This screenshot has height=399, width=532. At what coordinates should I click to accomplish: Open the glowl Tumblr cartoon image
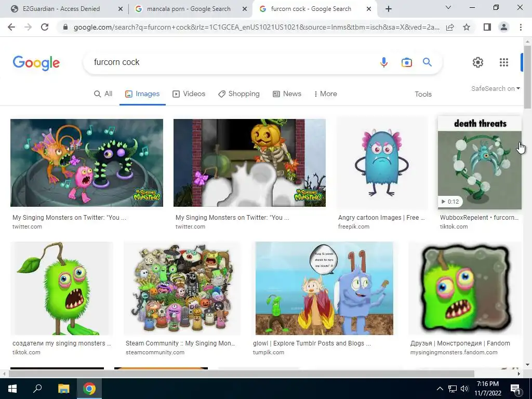click(324, 288)
